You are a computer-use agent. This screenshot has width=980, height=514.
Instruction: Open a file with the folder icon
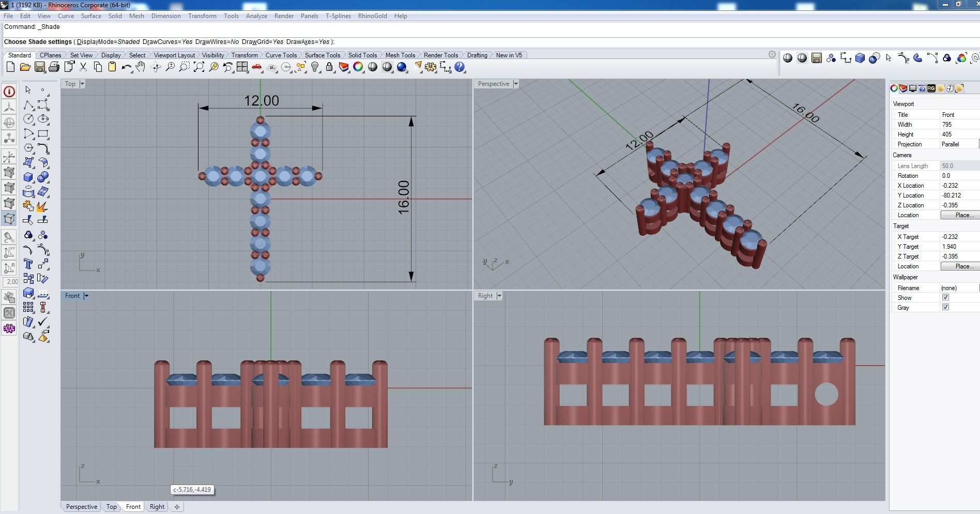coord(25,67)
